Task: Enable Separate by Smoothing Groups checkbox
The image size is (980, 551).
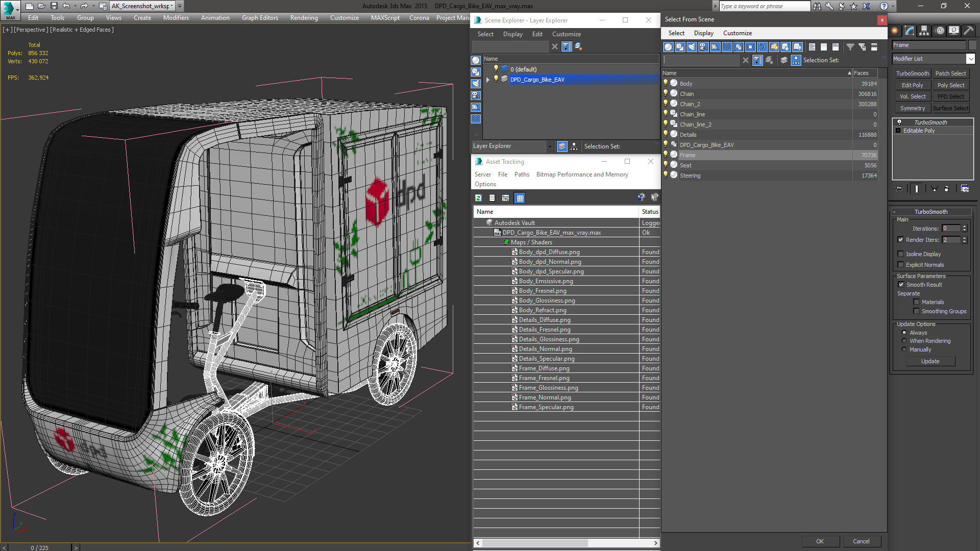Action: coord(916,311)
